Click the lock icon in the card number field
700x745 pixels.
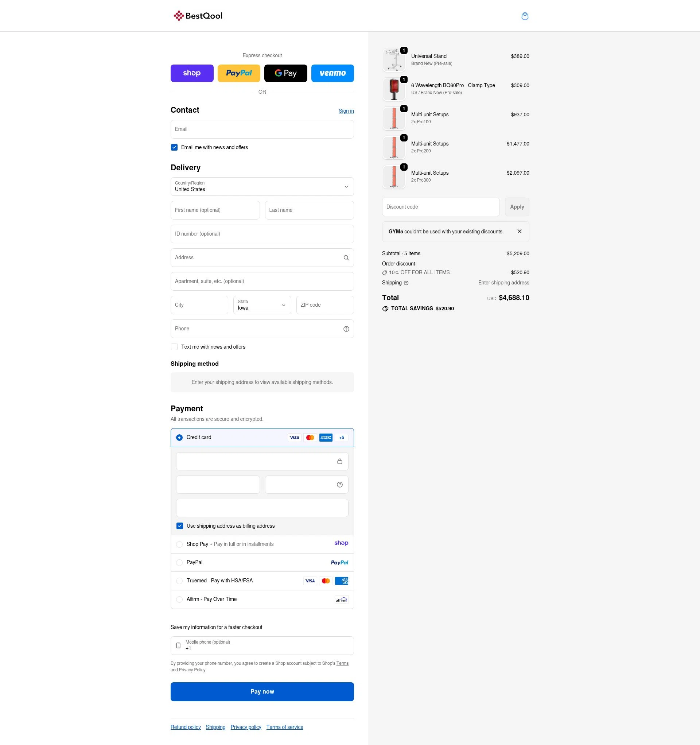pos(339,461)
